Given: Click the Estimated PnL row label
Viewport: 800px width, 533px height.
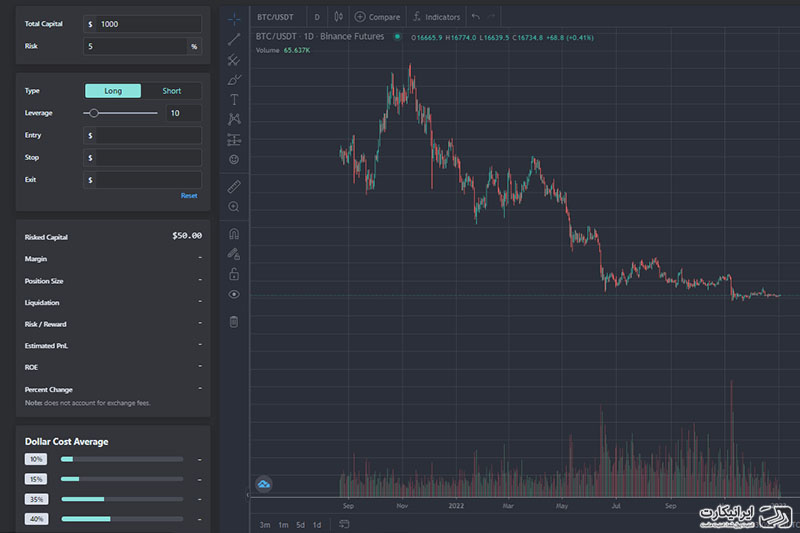Looking at the screenshot, I should [46, 346].
